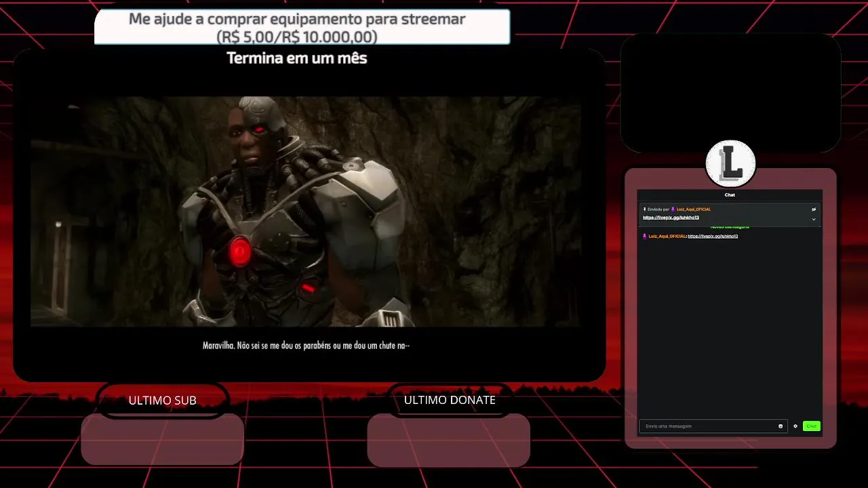This screenshot has width=868, height=488.
Task: Click the empty box under ULTIMO SUB
Action: click(x=162, y=439)
